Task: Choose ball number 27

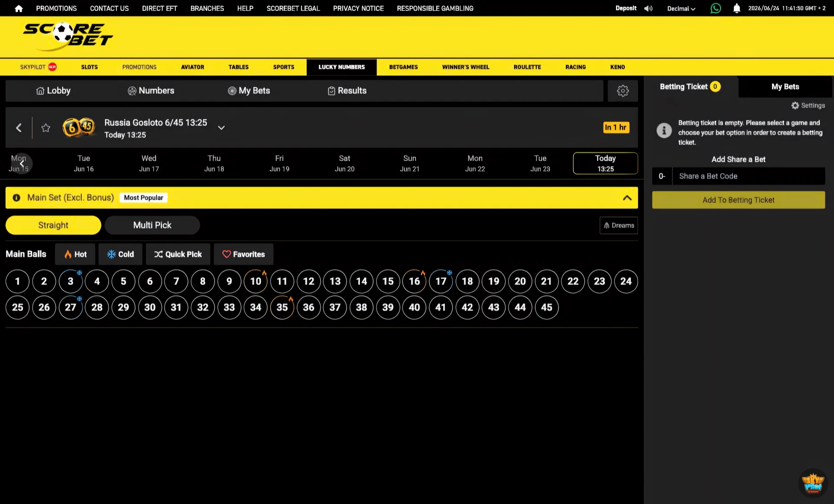Action: pyautogui.click(x=70, y=307)
